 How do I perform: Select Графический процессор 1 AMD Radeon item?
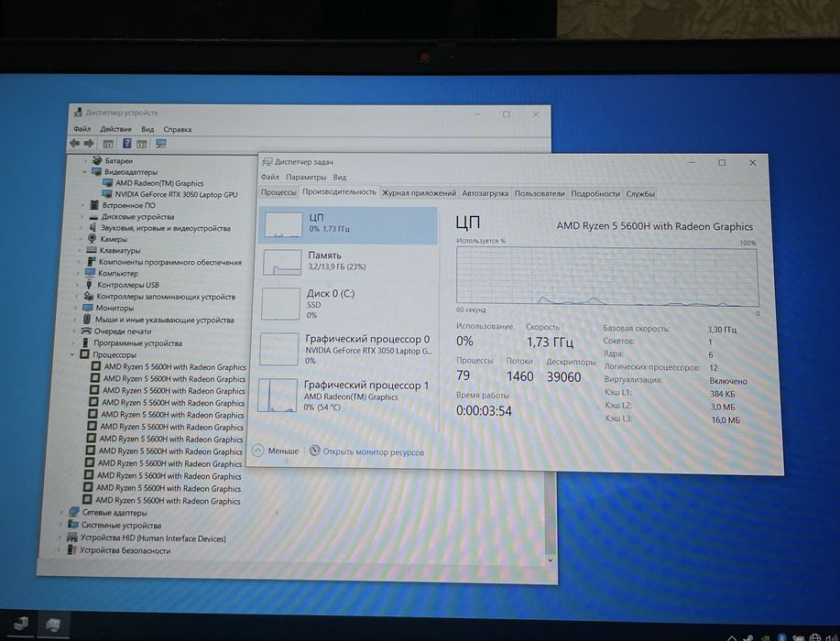point(345,396)
